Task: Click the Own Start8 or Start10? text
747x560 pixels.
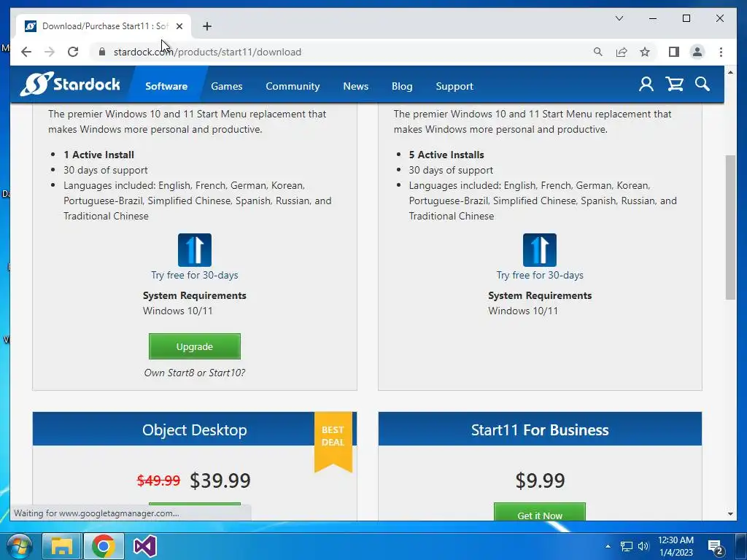Action: coord(194,373)
